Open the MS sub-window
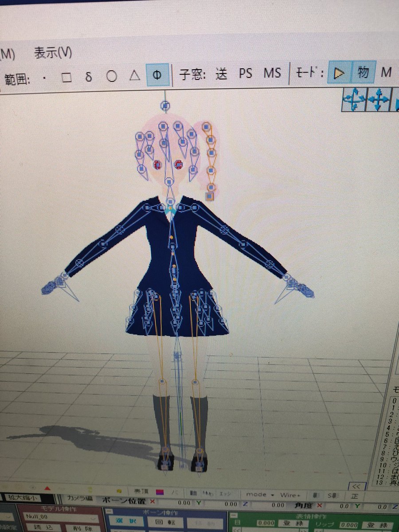This screenshot has height=532, width=399. (x=272, y=73)
